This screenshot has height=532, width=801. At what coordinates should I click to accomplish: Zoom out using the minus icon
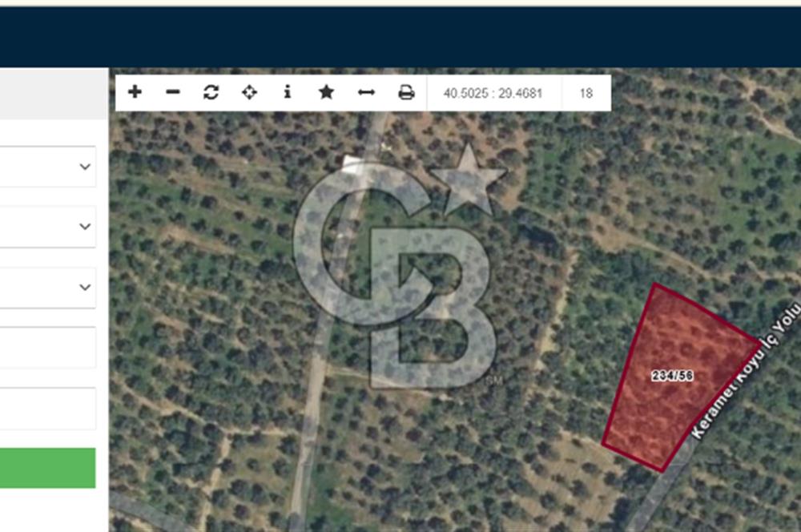click(x=172, y=92)
